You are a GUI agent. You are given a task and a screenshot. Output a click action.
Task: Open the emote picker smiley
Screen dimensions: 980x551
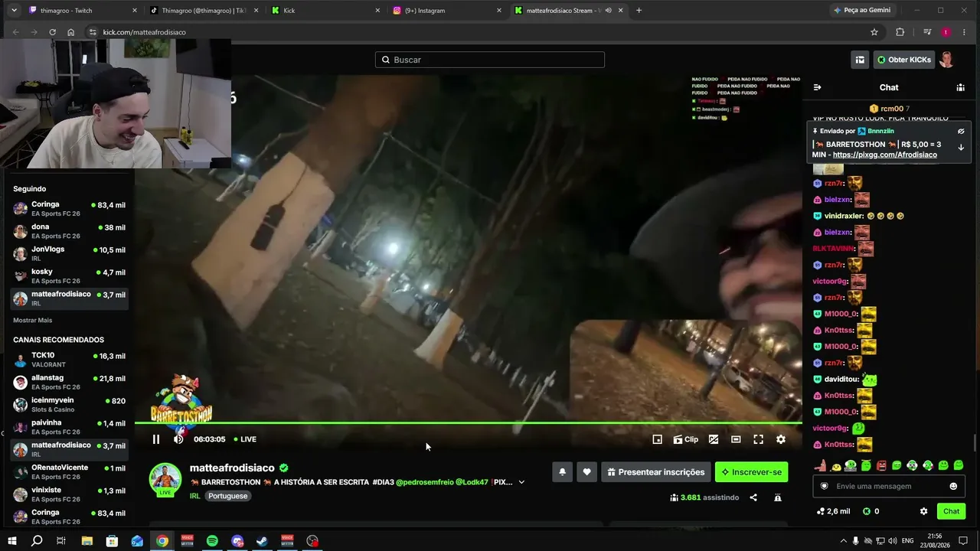pos(953,486)
